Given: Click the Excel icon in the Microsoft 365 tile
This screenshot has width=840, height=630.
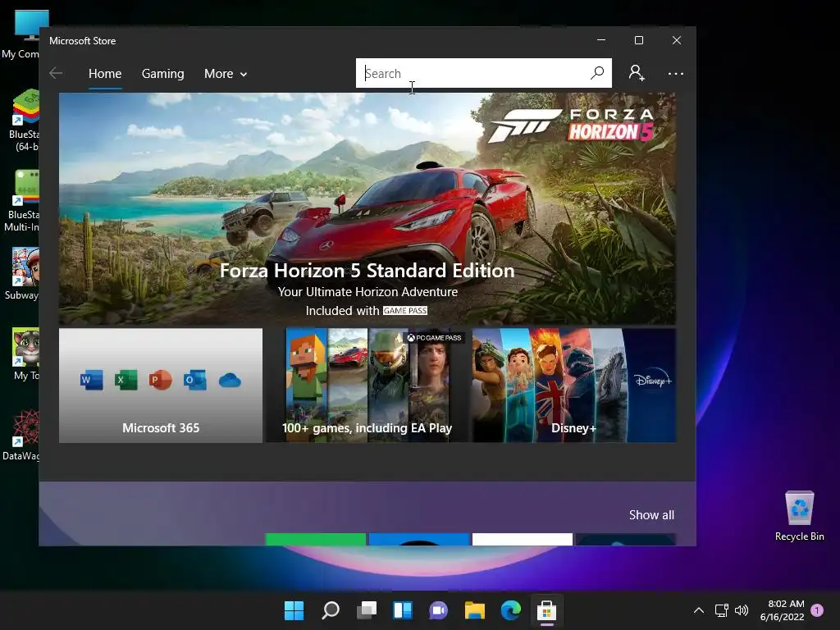Looking at the screenshot, I should (x=126, y=381).
